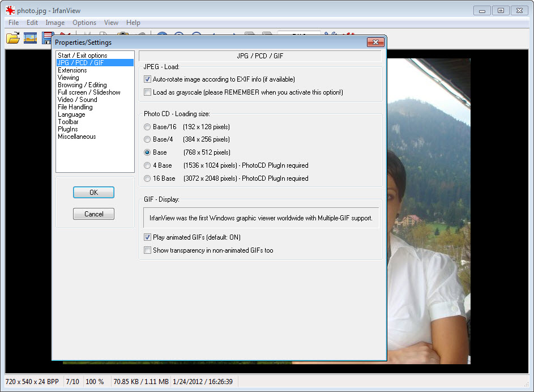The image size is (534, 392).
Task: Click the 720 x 540 x 24 BPP status entry
Action: pyautogui.click(x=32, y=382)
